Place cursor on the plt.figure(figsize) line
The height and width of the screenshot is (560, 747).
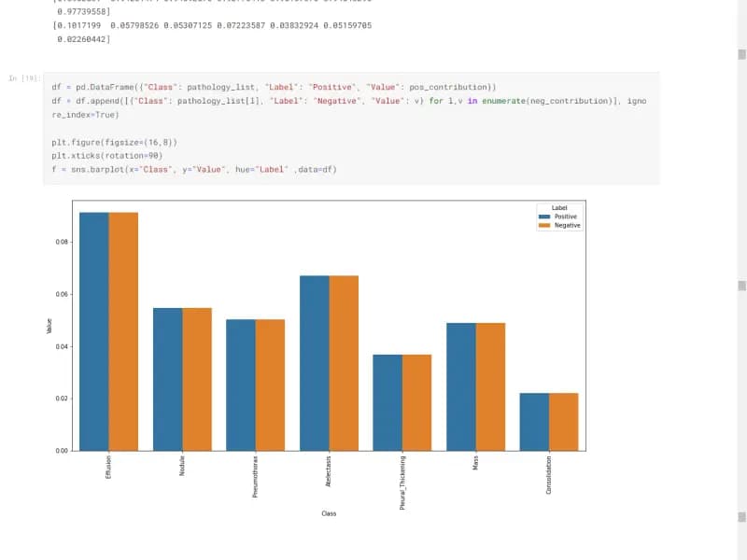click(114, 142)
